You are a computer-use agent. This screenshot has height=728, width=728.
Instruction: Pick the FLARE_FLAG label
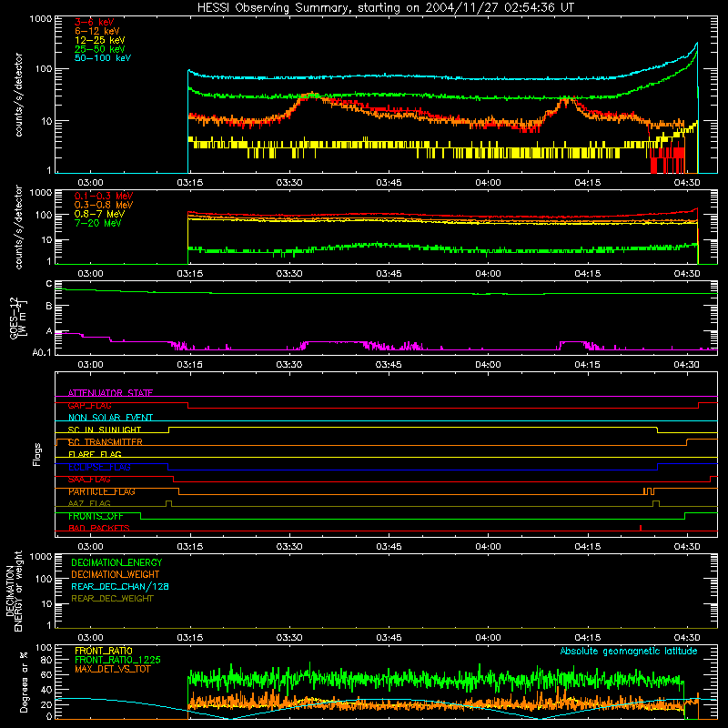(95, 454)
